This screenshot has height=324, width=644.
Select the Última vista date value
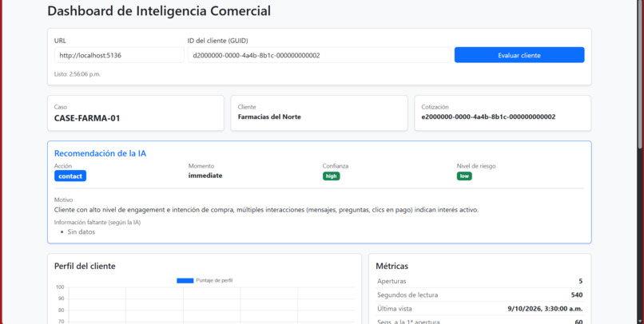pos(545,308)
